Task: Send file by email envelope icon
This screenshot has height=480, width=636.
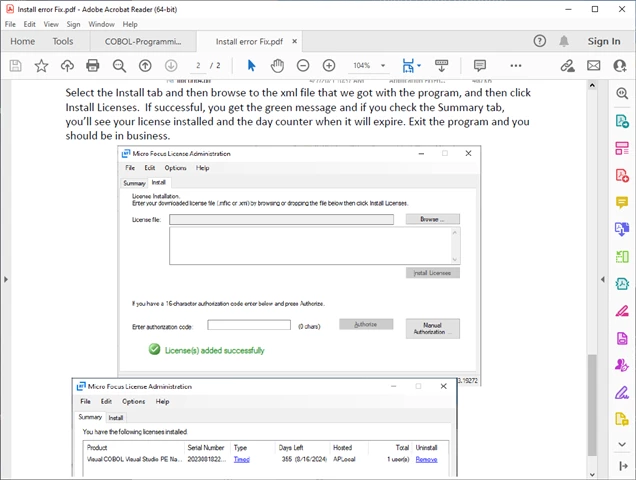Action: (593, 65)
